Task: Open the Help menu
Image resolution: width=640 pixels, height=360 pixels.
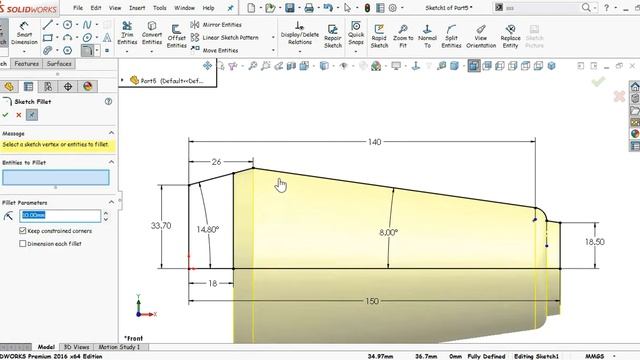Action: [209, 8]
